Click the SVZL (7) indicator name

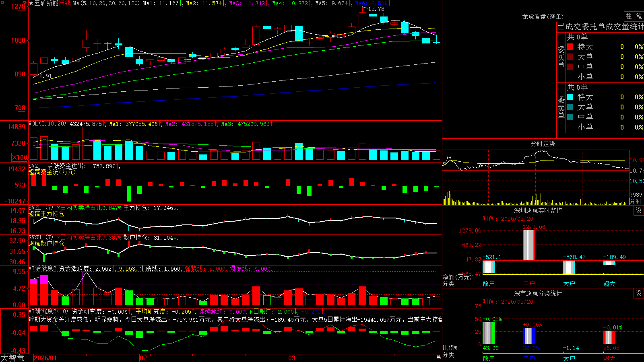pos(41,208)
